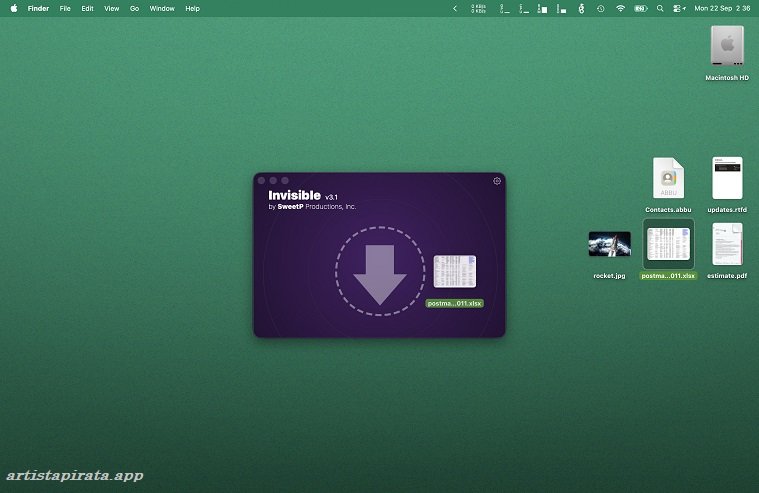This screenshot has width=759, height=493.
Task: Click the date and time clock
Action: [x=722, y=8]
